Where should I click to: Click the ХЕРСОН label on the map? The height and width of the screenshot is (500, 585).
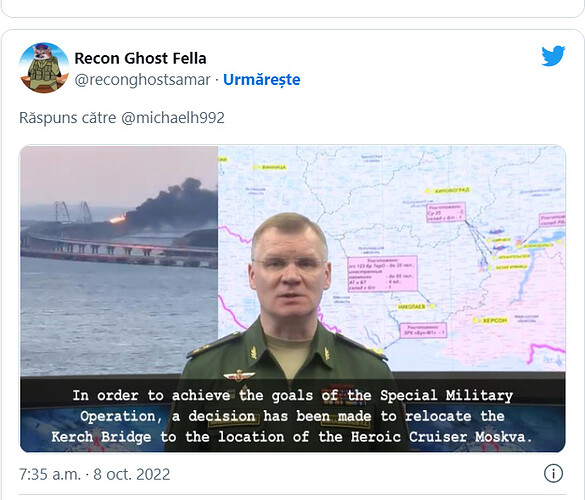point(494,321)
